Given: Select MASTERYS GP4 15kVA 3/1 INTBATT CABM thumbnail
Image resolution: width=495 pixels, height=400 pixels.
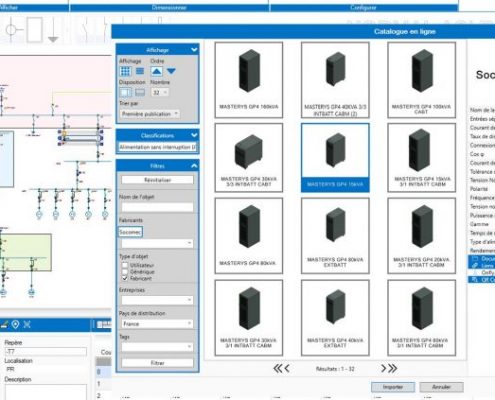Looking at the screenshot, I should 421,158.
